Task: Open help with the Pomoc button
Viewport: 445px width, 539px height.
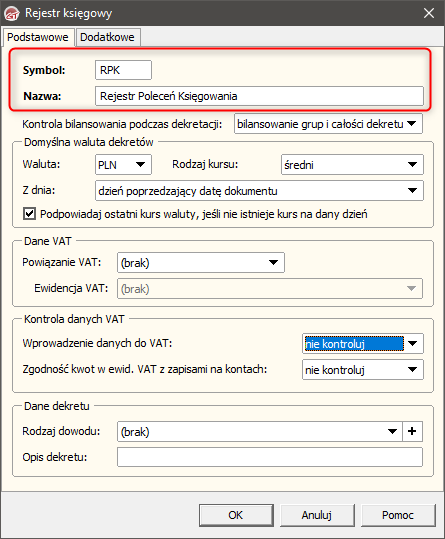Action: coord(398,515)
